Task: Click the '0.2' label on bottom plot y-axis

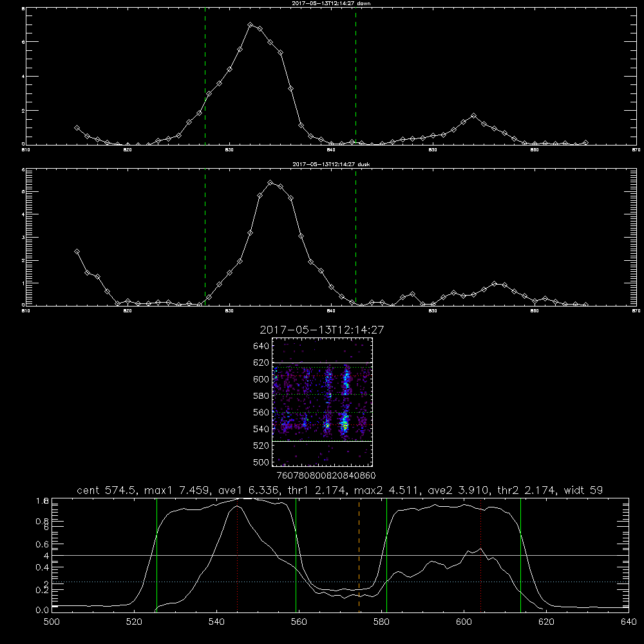Action: (43, 590)
